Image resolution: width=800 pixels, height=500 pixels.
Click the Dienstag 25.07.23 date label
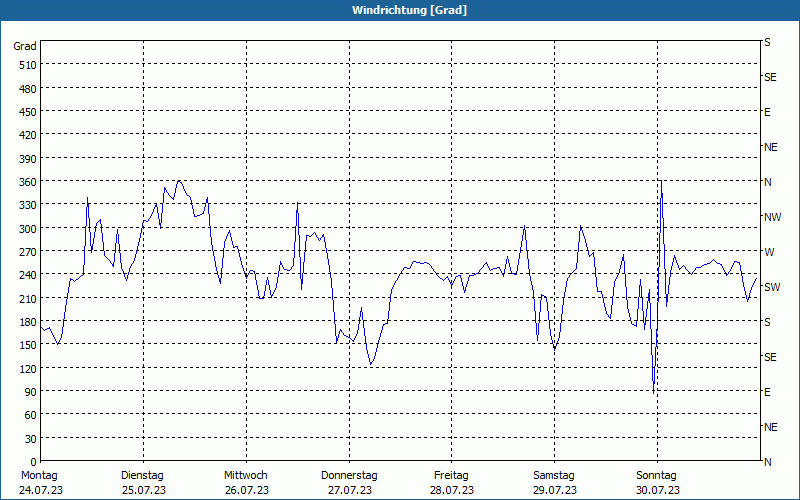pos(143,483)
